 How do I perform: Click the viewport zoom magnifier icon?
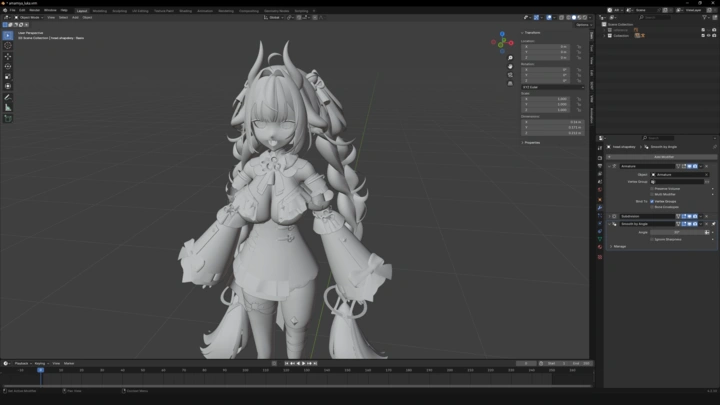(510, 58)
